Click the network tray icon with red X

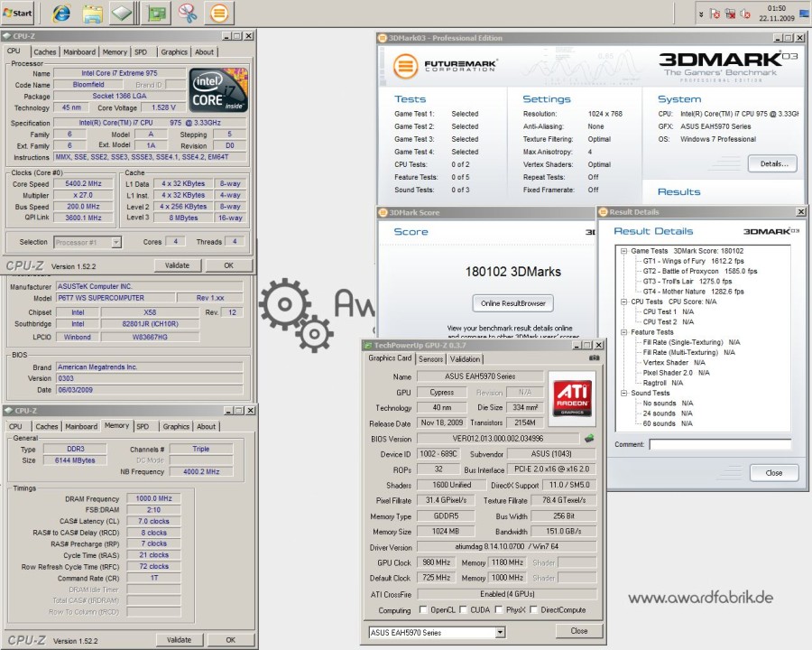(x=731, y=14)
